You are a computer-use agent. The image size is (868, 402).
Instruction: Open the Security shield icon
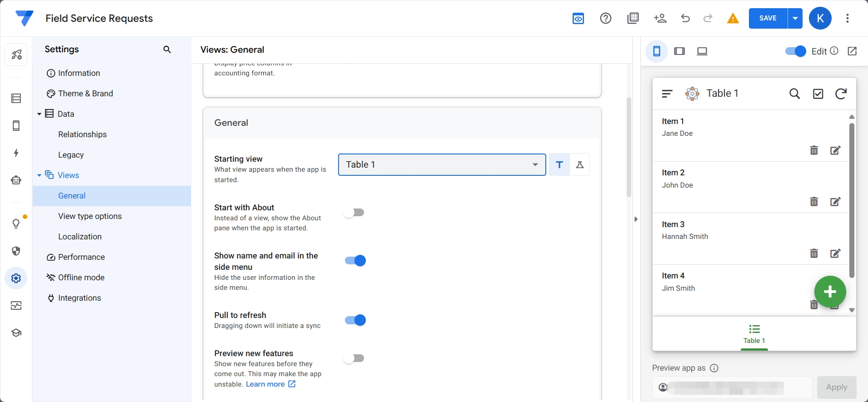pos(16,251)
